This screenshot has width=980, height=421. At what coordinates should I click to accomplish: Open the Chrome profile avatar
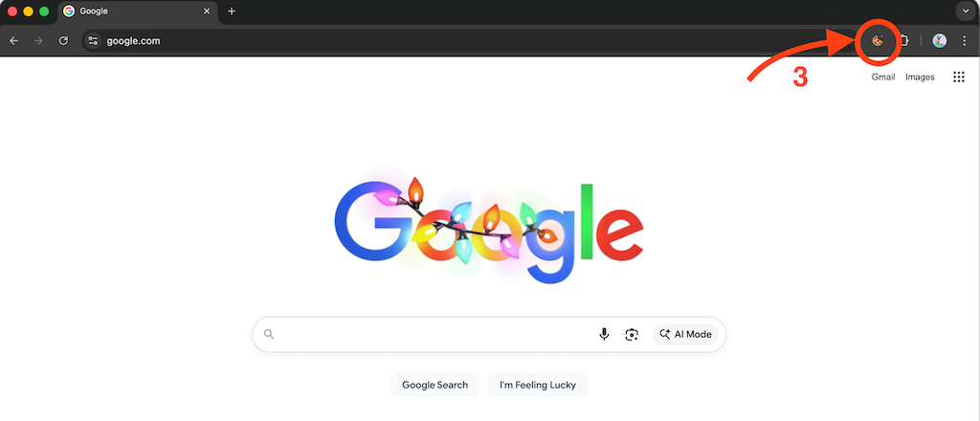click(x=940, y=41)
